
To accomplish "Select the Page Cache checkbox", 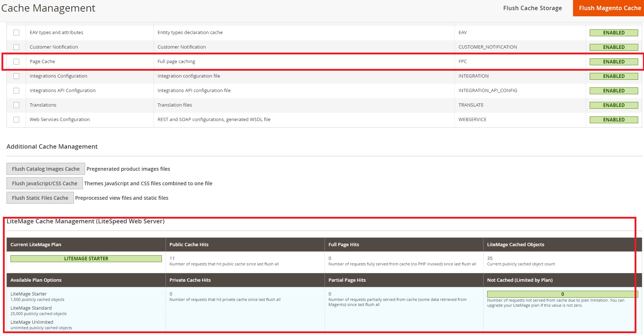I will [x=16, y=62].
